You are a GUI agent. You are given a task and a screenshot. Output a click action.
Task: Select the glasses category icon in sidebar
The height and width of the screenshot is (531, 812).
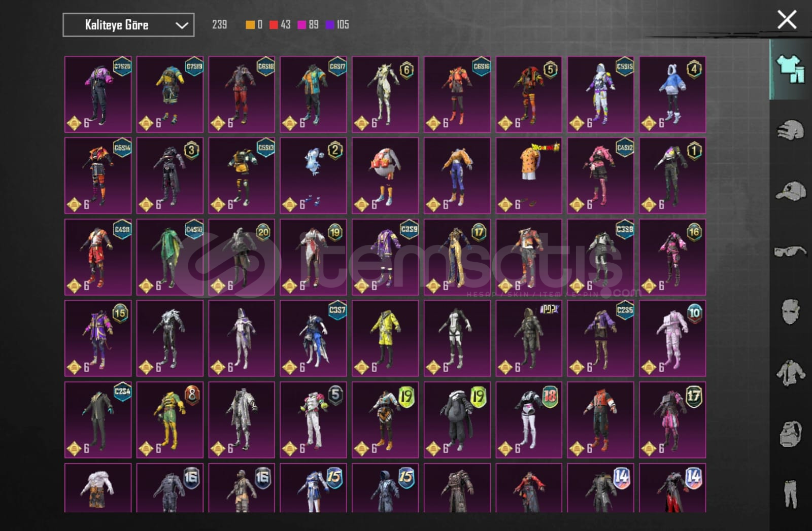[x=790, y=251]
